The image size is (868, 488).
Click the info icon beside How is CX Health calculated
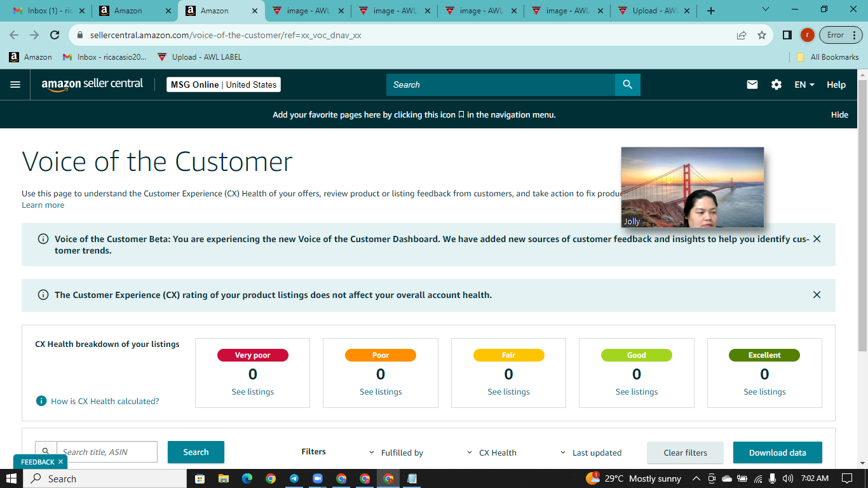[x=41, y=401]
